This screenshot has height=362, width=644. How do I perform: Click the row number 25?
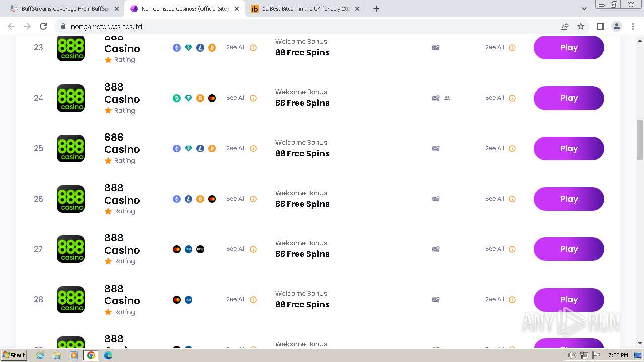pyautogui.click(x=38, y=148)
